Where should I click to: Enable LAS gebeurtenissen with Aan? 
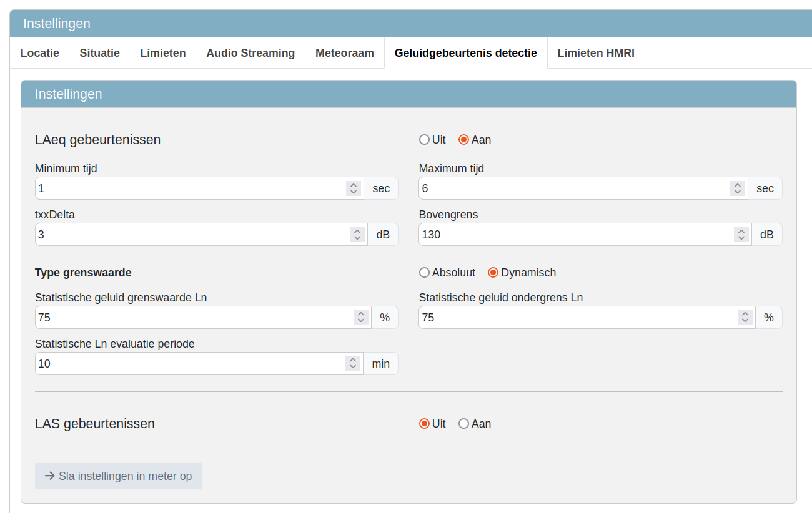tap(463, 424)
